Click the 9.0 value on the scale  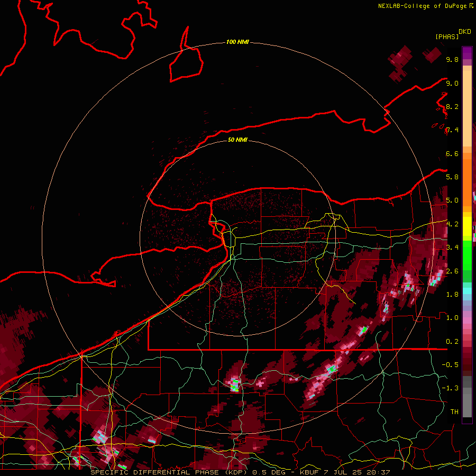pyautogui.click(x=452, y=83)
